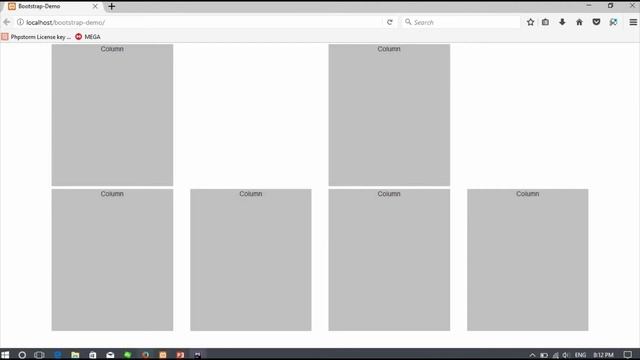
Task: Open PowerPoint from the taskbar
Action: pos(180,355)
